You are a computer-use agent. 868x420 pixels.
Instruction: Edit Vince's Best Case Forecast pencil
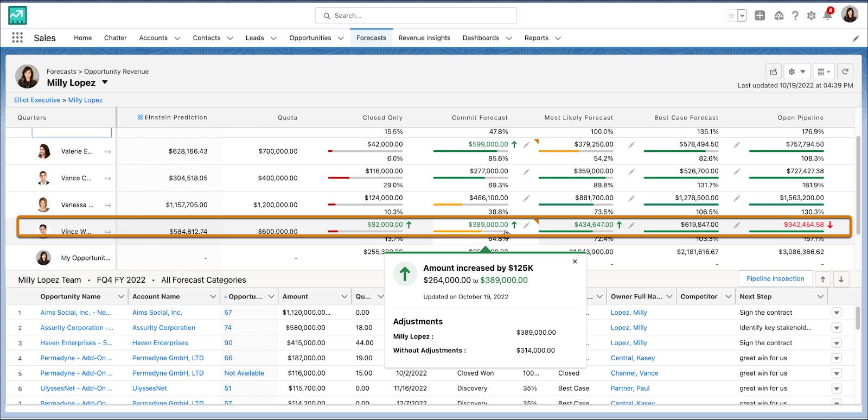point(737,225)
